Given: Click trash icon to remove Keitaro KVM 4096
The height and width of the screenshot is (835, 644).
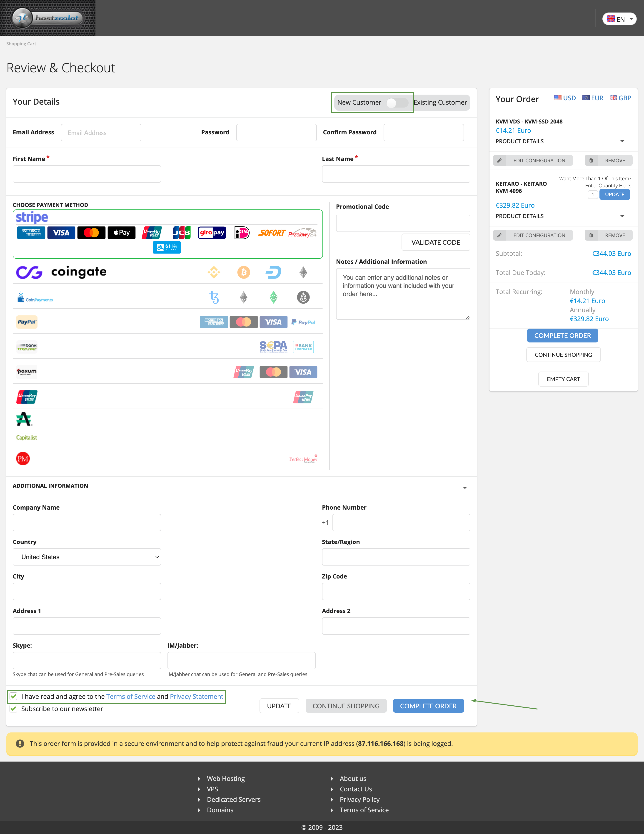Looking at the screenshot, I should click(x=591, y=235).
